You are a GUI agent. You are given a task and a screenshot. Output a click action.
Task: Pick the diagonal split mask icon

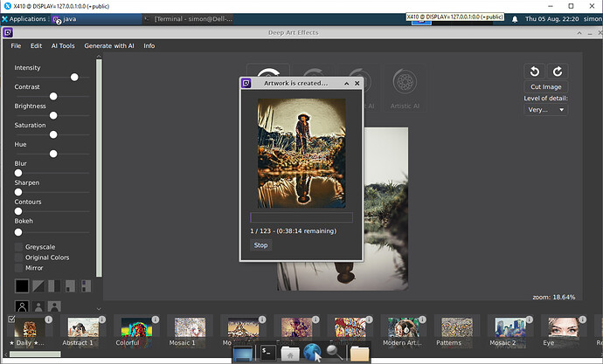point(38,285)
